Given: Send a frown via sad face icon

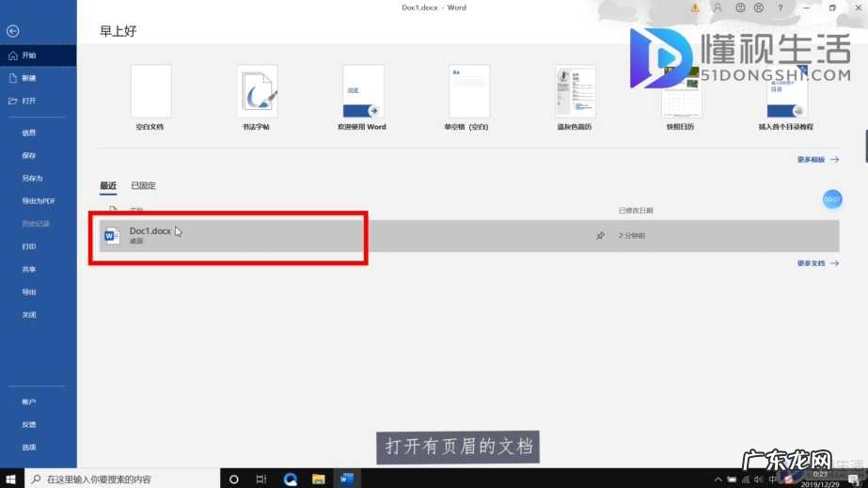Looking at the screenshot, I should pyautogui.click(x=759, y=8).
